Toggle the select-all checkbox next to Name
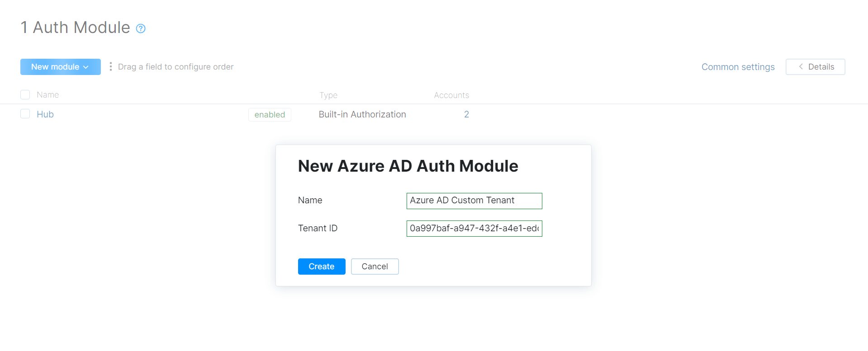Screen dimensions: 868x351 25,94
